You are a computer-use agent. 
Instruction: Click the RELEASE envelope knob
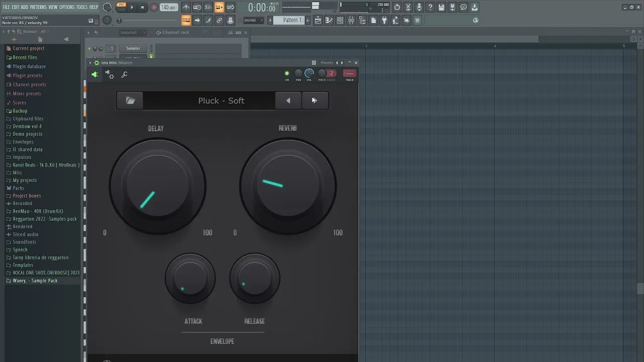tap(255, 278)
